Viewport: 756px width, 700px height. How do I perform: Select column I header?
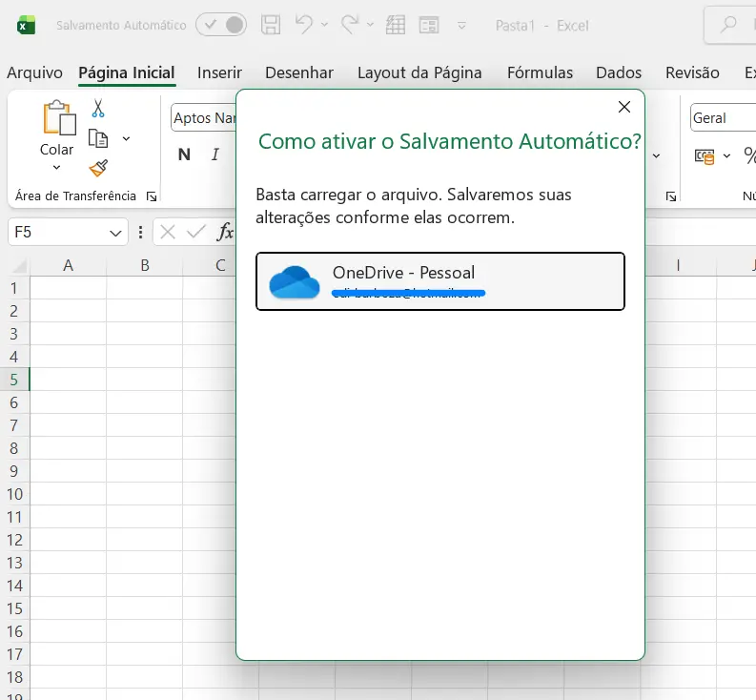click(679, 265)
